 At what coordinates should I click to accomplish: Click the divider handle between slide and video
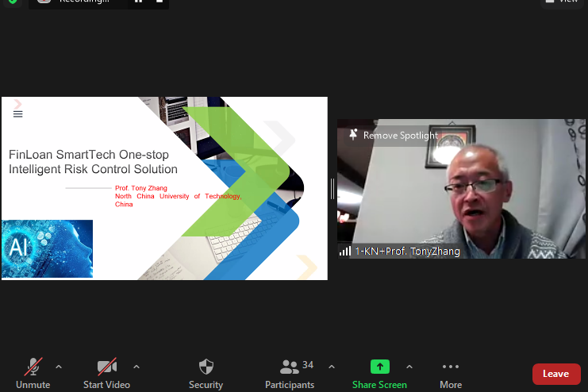(332, 189)
